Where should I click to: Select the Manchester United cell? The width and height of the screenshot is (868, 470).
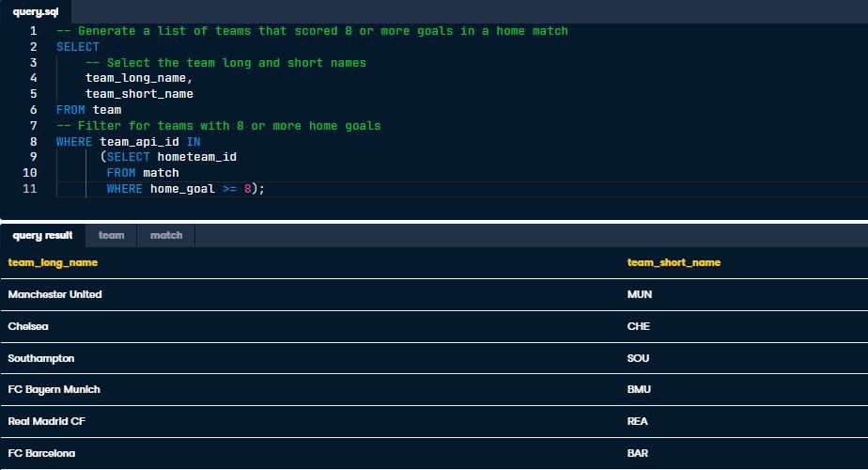pyautogui.click(x=54, y=294)
